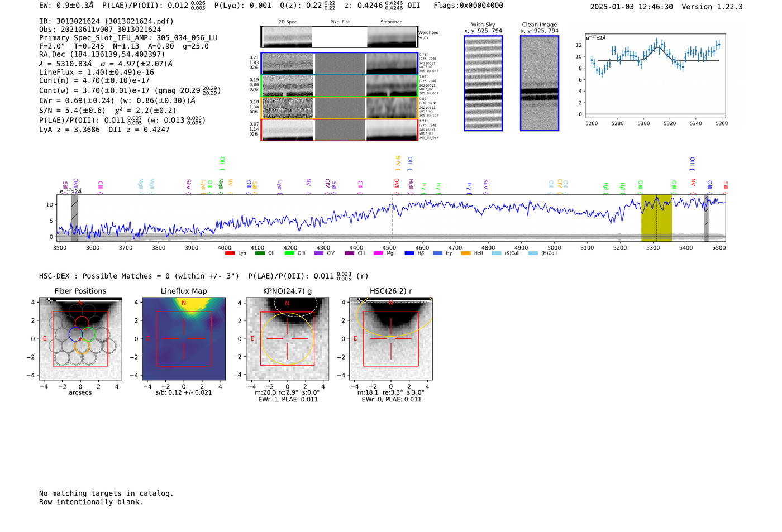Click the 'HSC-DEX : Possible Matches = 0' text

click(104, 276)
